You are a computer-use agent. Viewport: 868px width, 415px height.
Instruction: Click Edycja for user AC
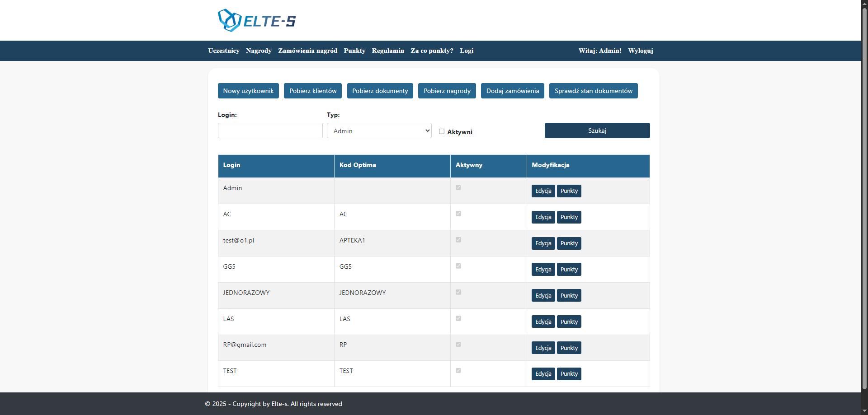pyautogui.click(x=543, y=217)
